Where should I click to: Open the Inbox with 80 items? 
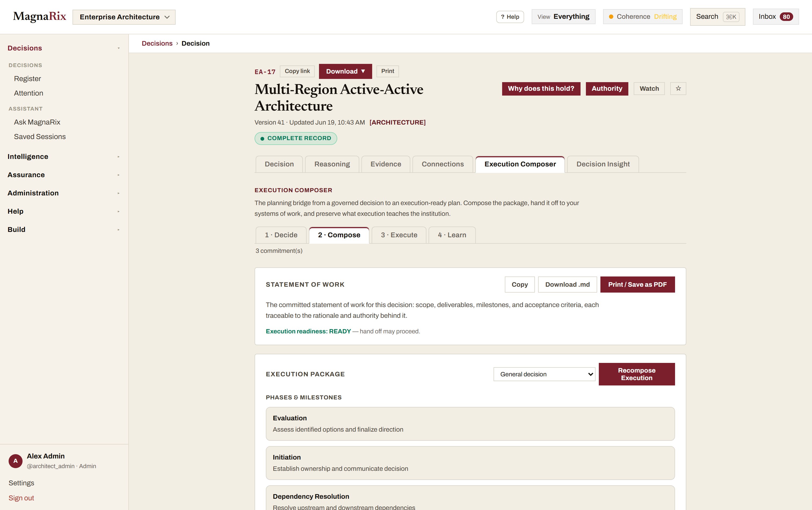[775, 17]
